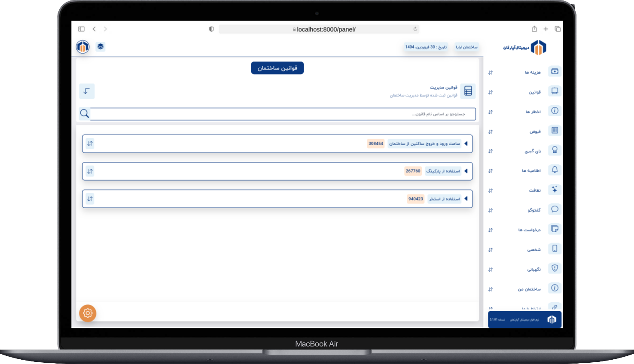The width and height of the screenshot is (634, 364).
Task: Click the sort arrows on rule 940423 row
Action: click(x=90, y=199)
